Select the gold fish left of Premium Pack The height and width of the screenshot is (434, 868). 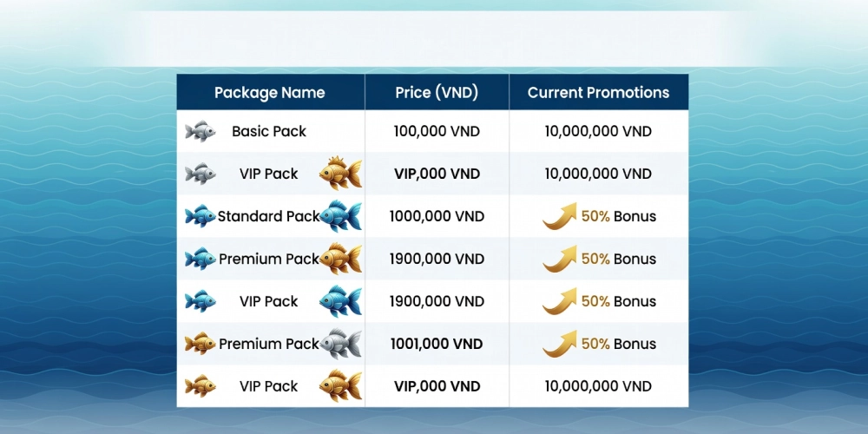200,344
